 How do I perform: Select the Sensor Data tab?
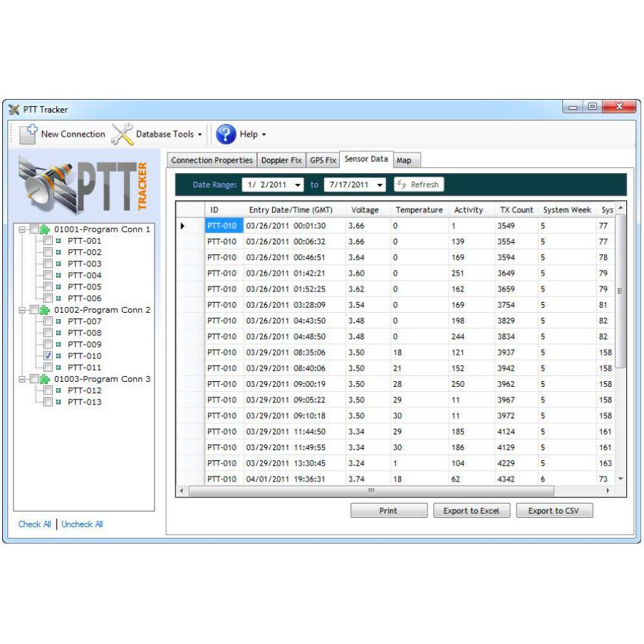pos(366,159)
